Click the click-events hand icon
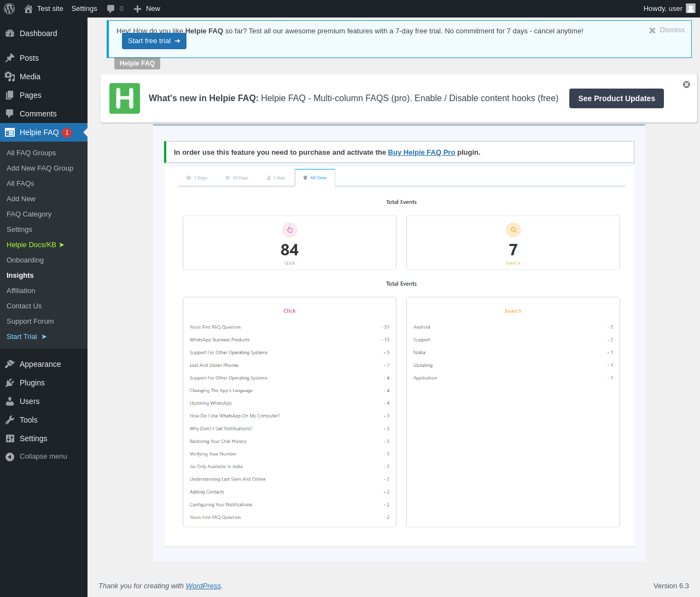 [x=289, y=230]
